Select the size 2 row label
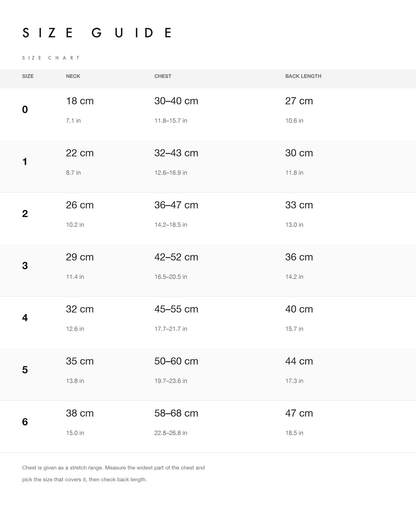 point(25,214)
